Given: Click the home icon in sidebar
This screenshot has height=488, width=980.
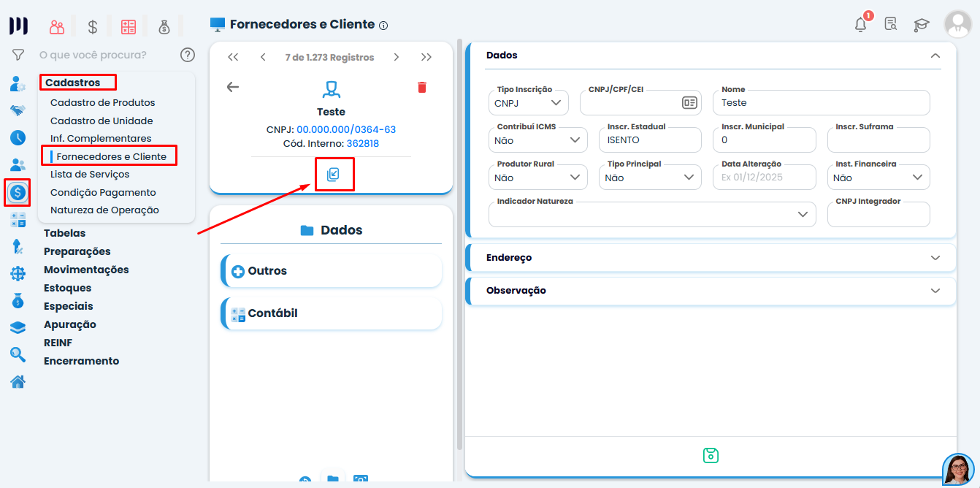Looking at the screenshot, I should click(x=18, y=381).
